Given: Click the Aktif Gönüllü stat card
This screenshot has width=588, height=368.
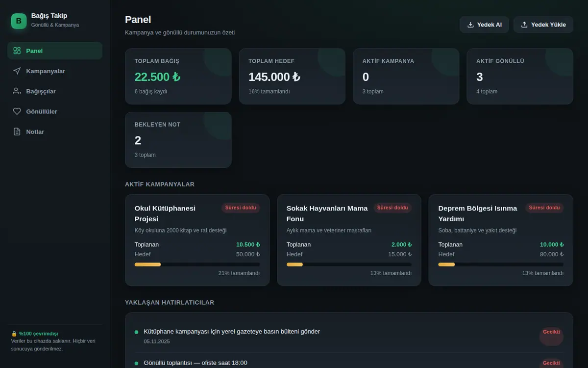Looking at the screenshot, I should pyautogui.click(x=520, y=76).
